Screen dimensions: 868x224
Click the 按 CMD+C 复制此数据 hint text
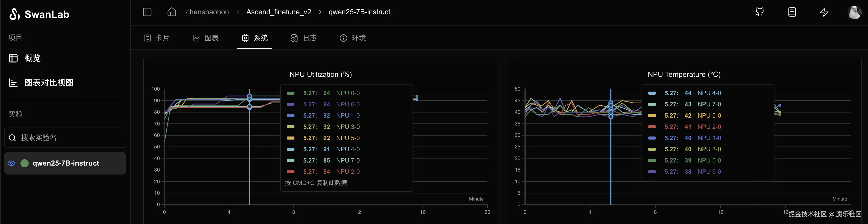pos(316,183)
